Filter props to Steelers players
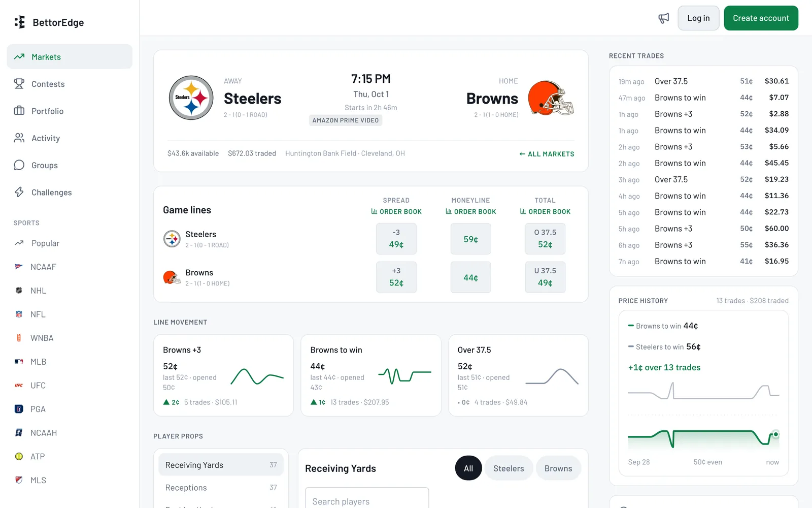This screenshot has width=812, height=508. pos(509,468)
